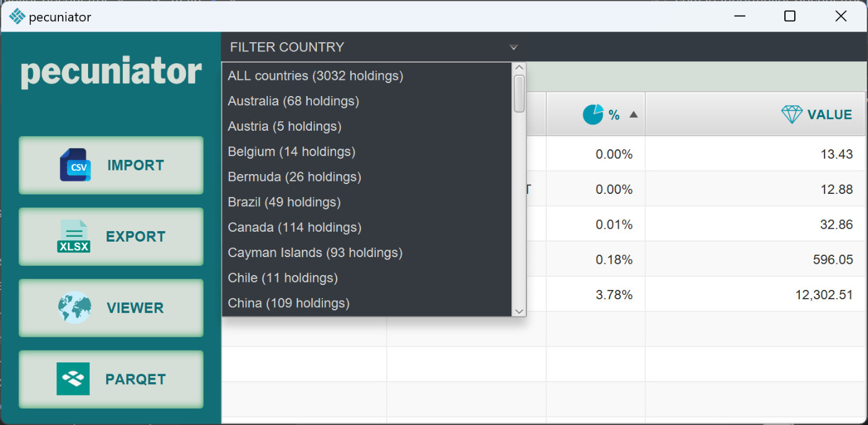
Task: Click the down arrow of the dropdown scrollbar
Action: pyautogui.click(x=518, y=312)
